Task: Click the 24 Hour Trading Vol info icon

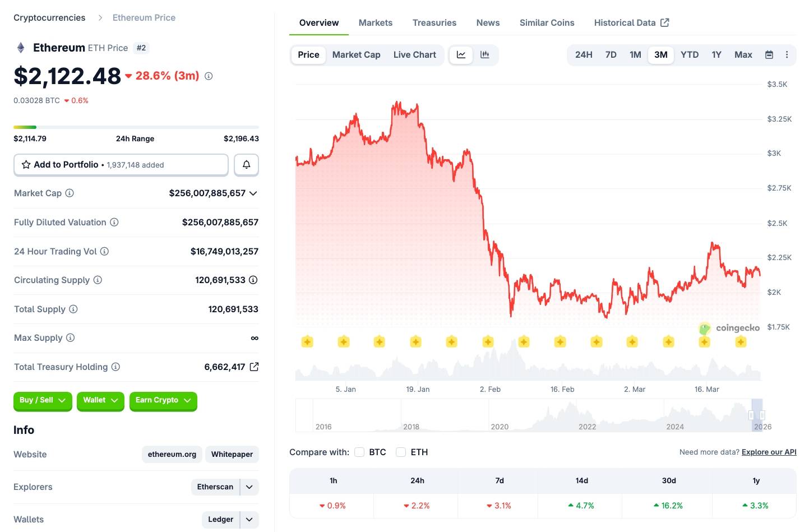Action: click(104, 251)
